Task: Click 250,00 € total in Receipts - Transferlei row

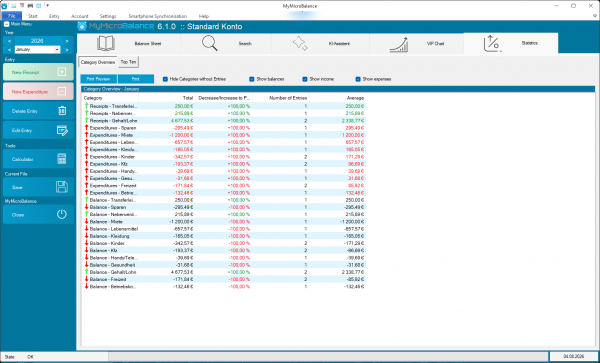Action: pyautogui.click(x=184, y=106)
